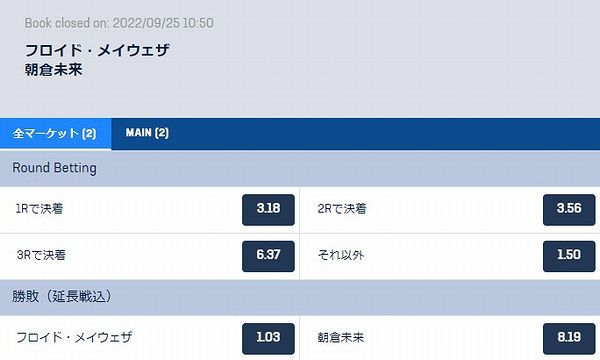Collapse the 勝敗（延長戦込） section header
600x360 pixels.
(x=300, y=297)
